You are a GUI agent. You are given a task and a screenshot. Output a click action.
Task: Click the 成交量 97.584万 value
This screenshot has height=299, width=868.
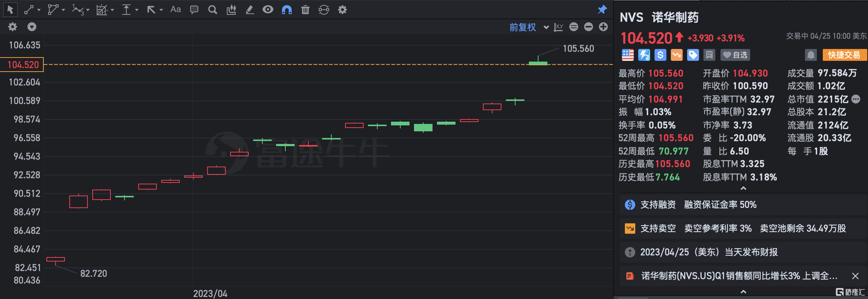[837, 73]
